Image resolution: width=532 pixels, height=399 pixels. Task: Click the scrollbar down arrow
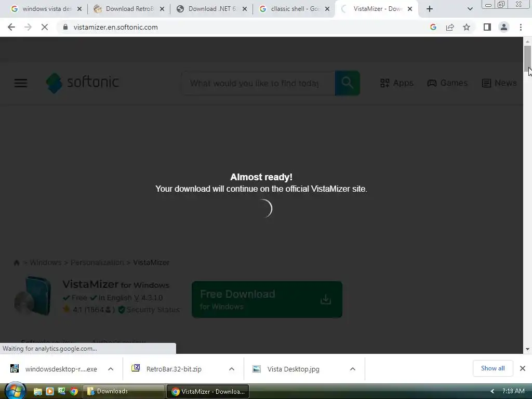coord(527,349)
